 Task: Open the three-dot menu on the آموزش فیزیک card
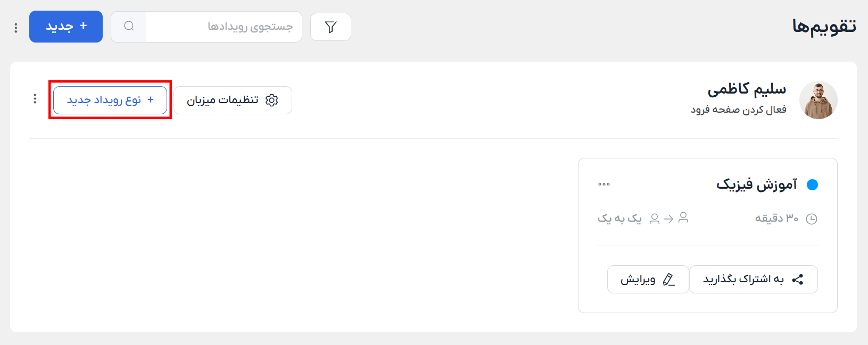pyautogui.click(x=604, y=184)
